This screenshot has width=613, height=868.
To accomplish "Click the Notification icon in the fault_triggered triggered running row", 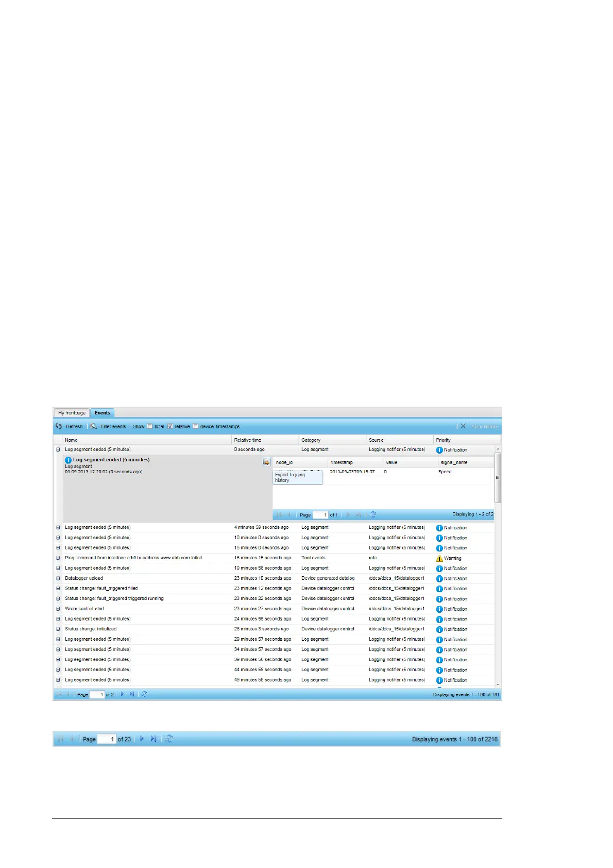I will point(439,599).
